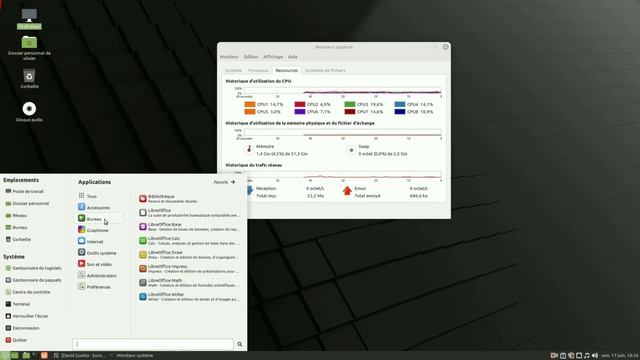The width and height of the screenshot is (640, 360).
Task: Click Verrouiller l'écran
Action: tap(27, 316)
